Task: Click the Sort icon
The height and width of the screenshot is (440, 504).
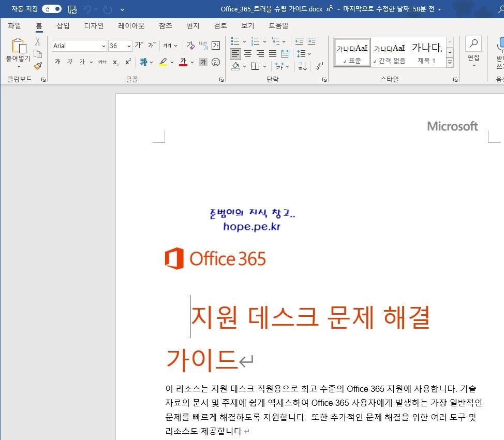Action: pyautogui.click(x=303, y=66)
